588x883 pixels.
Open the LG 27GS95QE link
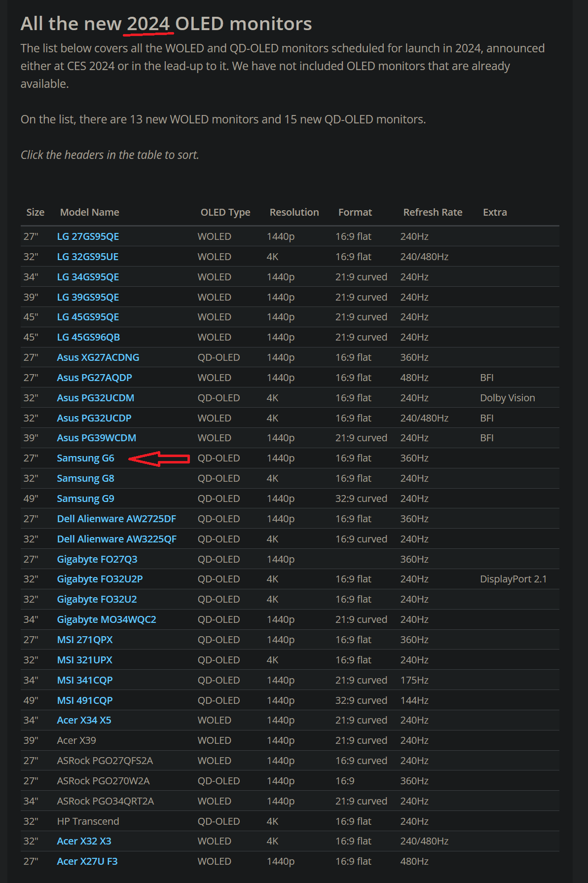coord(88,236)
